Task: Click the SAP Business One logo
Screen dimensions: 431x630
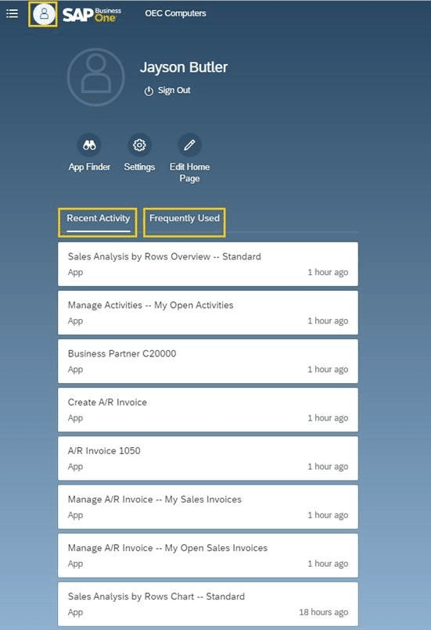Action: [92, 14]
